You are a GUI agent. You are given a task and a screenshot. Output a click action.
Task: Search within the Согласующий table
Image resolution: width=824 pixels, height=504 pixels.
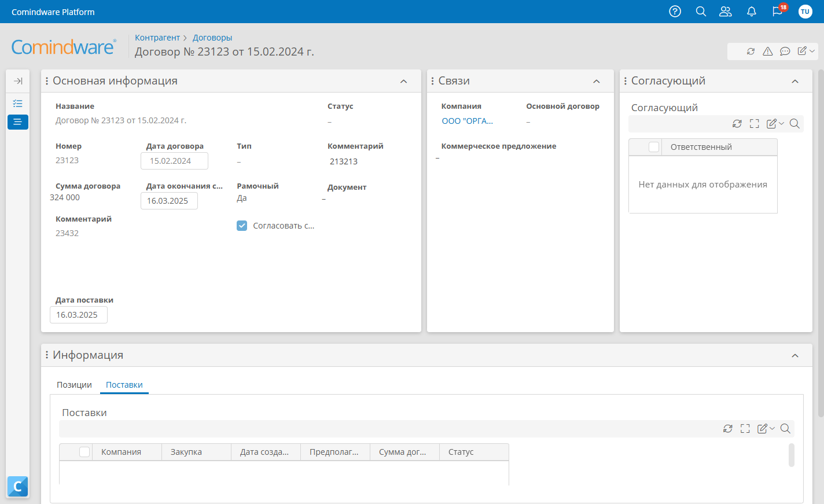tap(794, 123)
